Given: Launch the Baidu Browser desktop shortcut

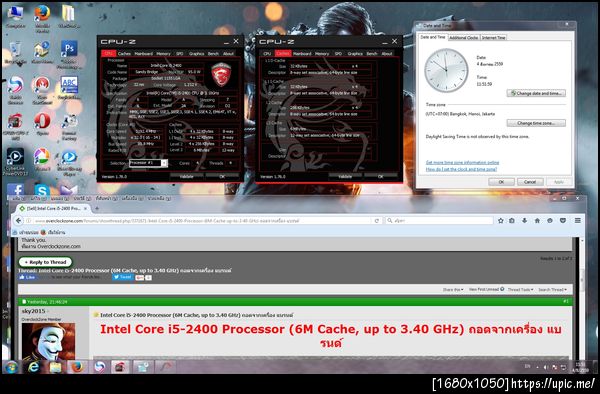Looking at the screenshot, I should point(15,89).
